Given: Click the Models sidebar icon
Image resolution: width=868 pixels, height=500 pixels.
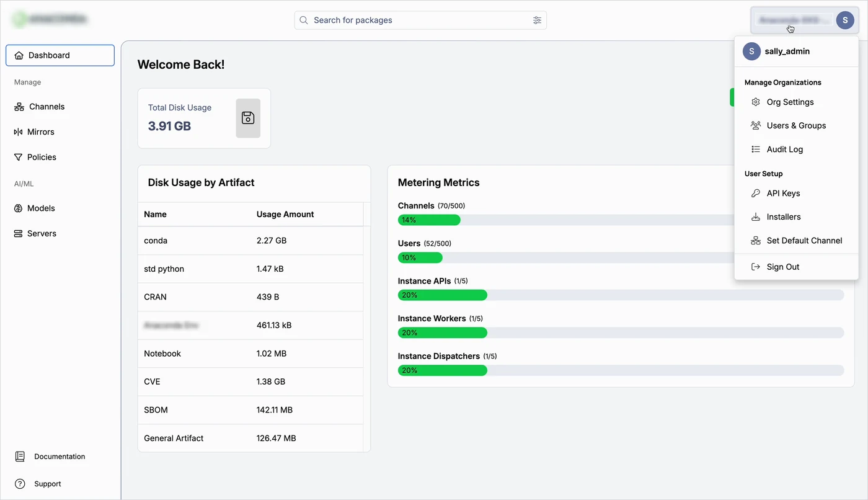Looking at the screenshot, I should [x=18, y=208].
